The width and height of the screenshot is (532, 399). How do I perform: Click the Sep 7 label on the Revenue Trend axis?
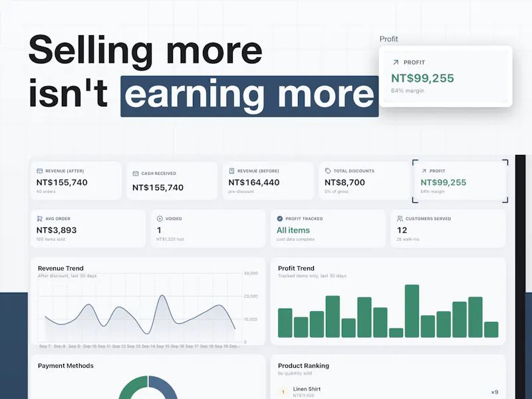45,346
